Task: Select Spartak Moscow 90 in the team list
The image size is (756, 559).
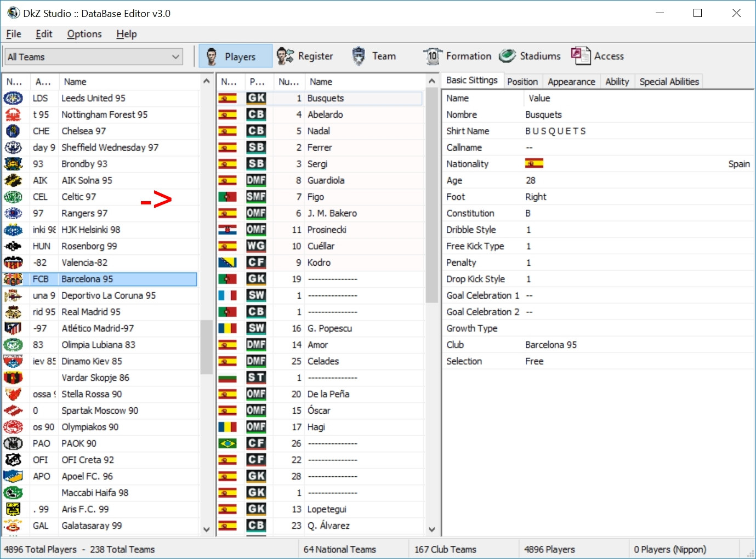Action: coord(100,410)
